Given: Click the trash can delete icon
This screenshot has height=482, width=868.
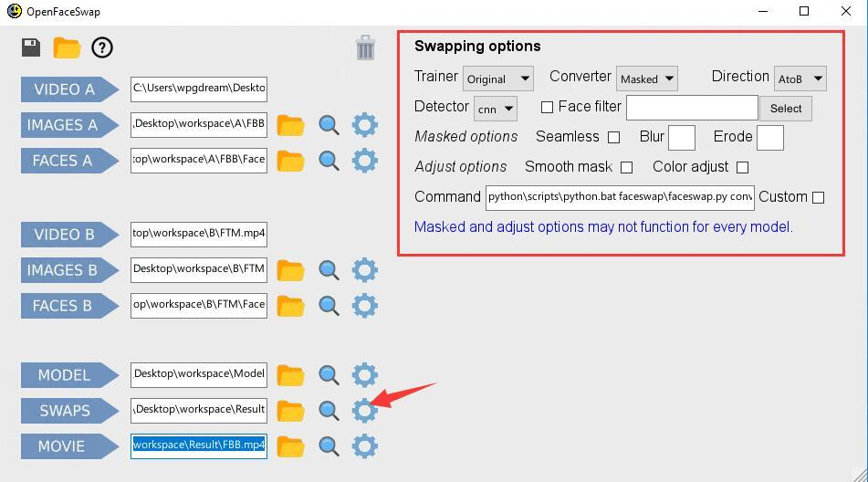Looking at the screenshot, I should click(365, 47).
